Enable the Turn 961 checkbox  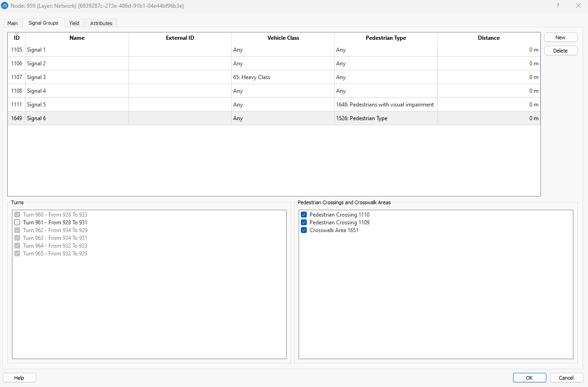pos(17,223)
